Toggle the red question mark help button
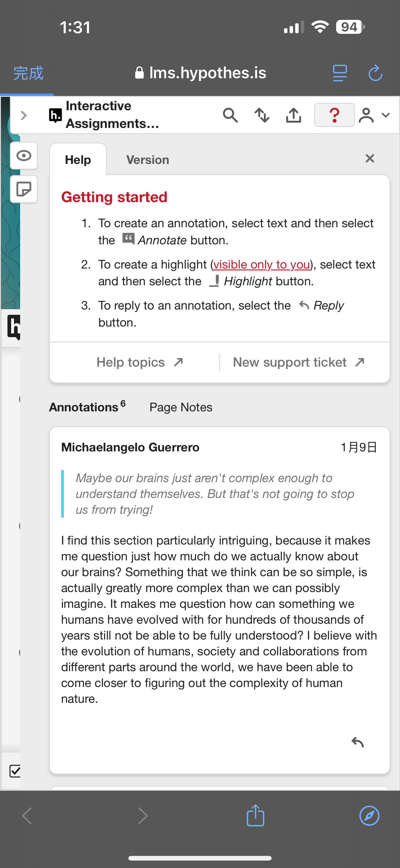This screenshot has height=868, width=400. click(334, 115)
